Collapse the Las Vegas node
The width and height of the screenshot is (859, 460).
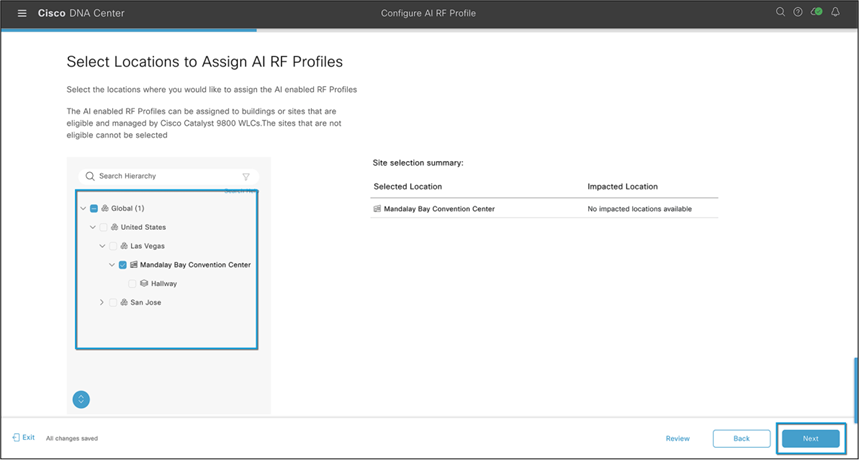[102, 246]
